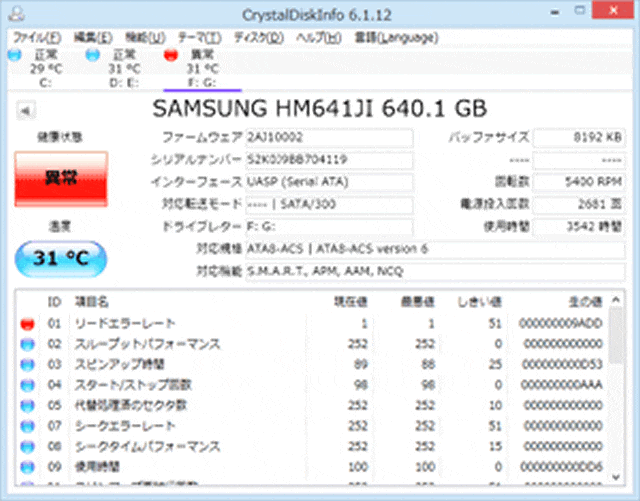640x501 pixels.
Task: Click the blue status icon for attribute 04
Action: 27,385
